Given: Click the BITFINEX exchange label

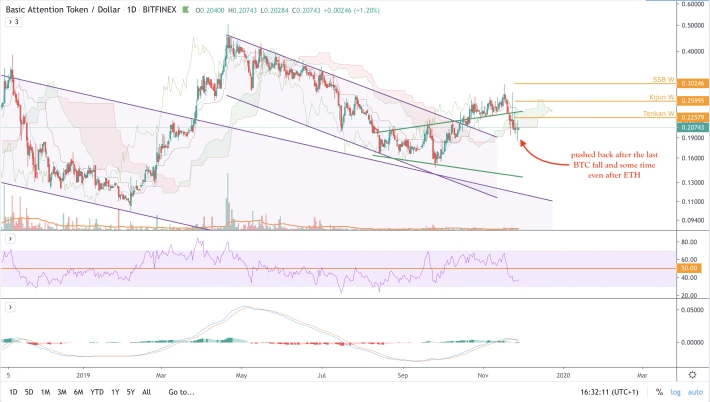Looking at the screenshot, I should (159, 10).
